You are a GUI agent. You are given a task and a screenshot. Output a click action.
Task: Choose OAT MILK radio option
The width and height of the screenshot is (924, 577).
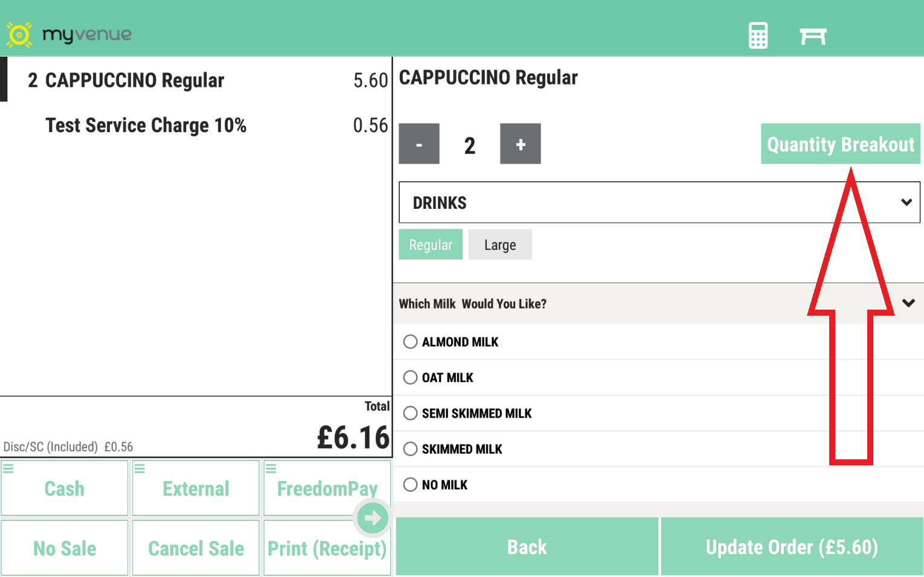click(411, 377)
